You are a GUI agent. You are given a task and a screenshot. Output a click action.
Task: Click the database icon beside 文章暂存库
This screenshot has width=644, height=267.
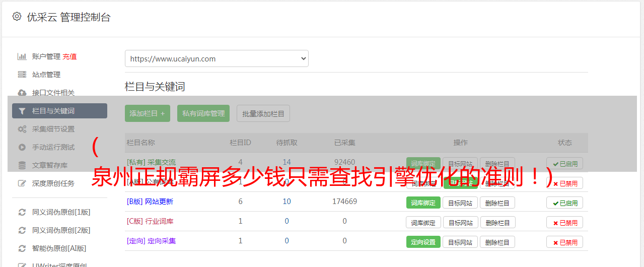(x=22, y=165)
